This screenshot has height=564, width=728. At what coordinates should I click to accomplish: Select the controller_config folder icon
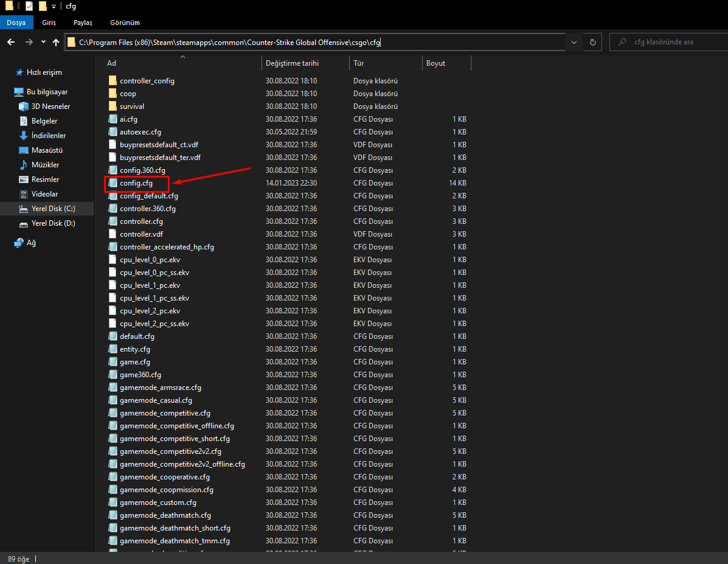pyautogui.click(x=113, y=81)
